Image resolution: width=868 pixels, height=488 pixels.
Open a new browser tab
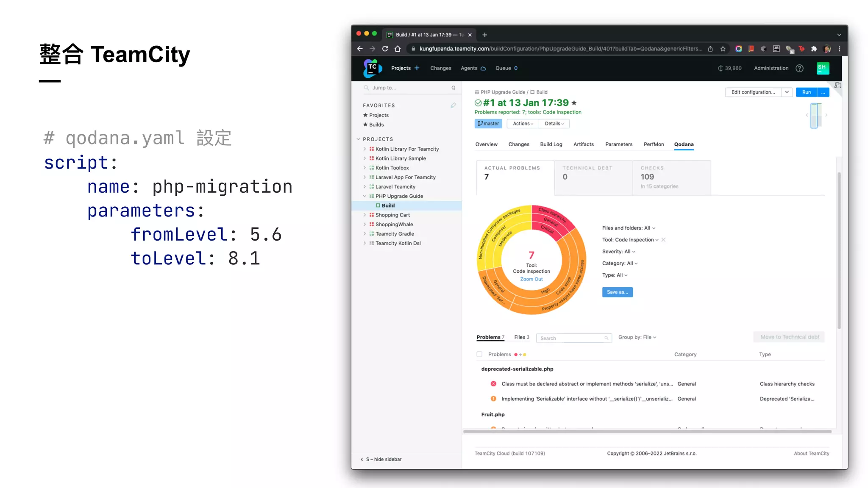pos(485,35)
